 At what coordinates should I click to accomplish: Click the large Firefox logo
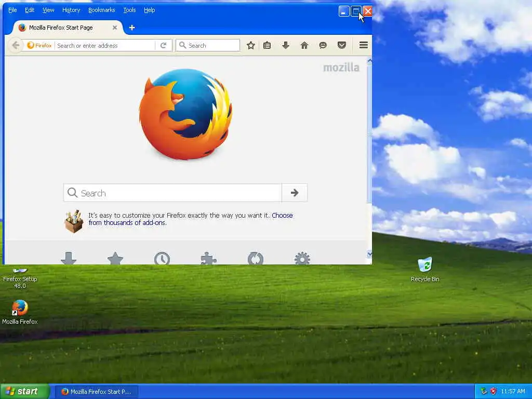tap(186, 114)
